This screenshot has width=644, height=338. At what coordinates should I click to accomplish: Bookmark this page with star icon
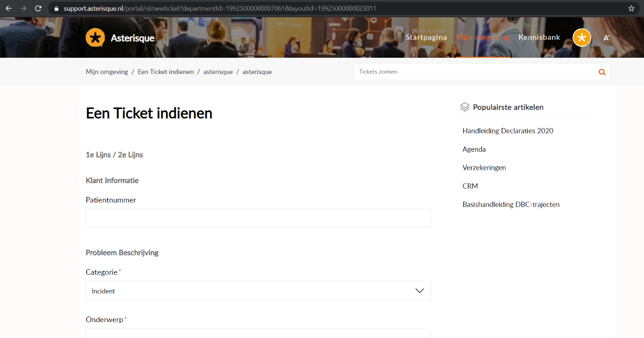[631, 8]
